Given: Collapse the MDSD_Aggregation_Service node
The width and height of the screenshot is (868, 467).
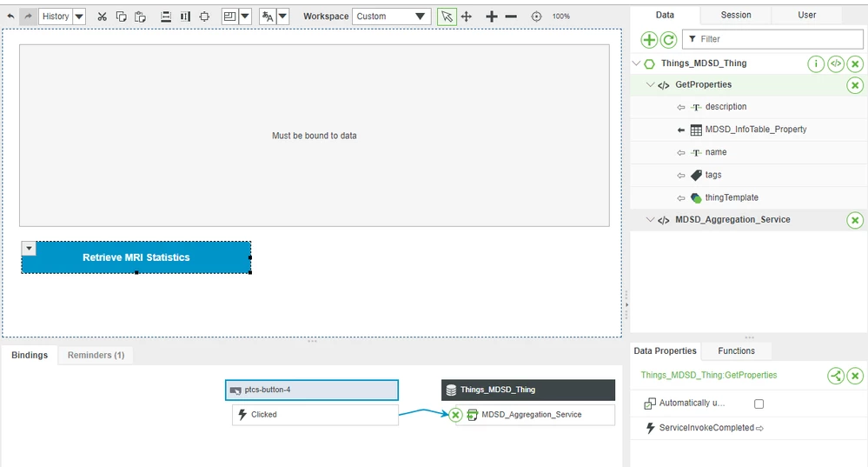Looking at the screenshot, I should click(x=651, y=220).
